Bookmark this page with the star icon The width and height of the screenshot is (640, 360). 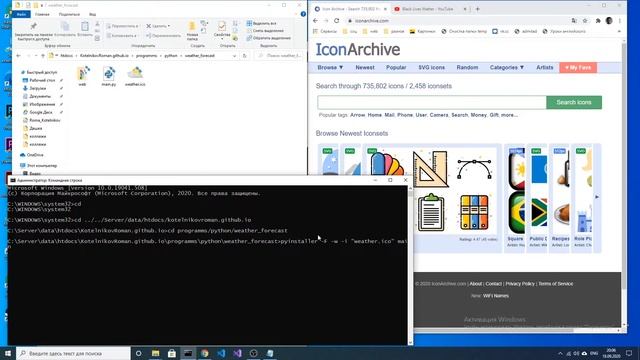585,21
